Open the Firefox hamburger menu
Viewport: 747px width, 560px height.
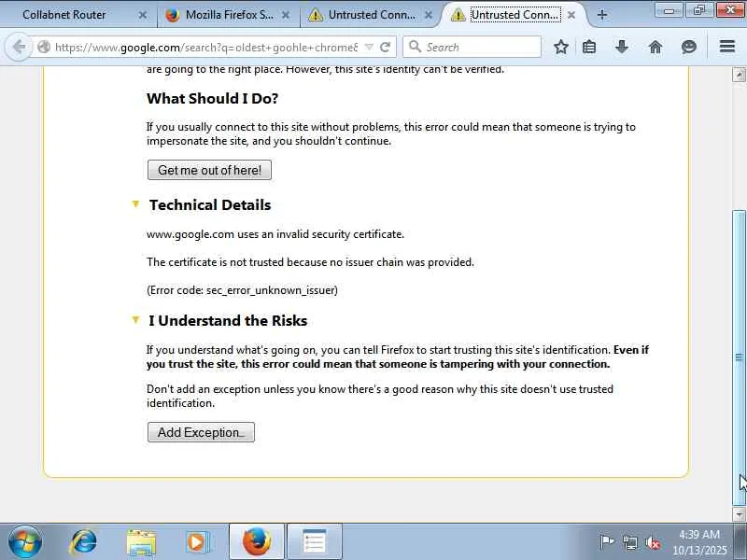[x=727, y=46]
